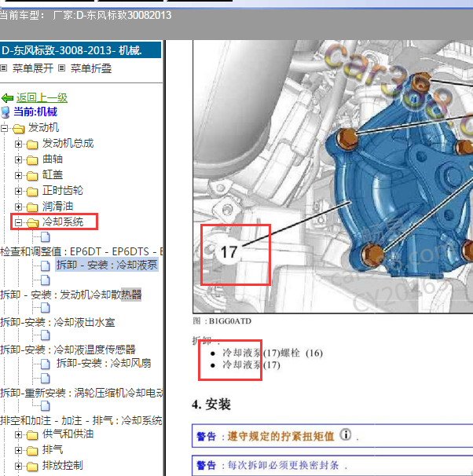
Task: Select the 润滑油 tree label
Action: click(x=57, y=206)
